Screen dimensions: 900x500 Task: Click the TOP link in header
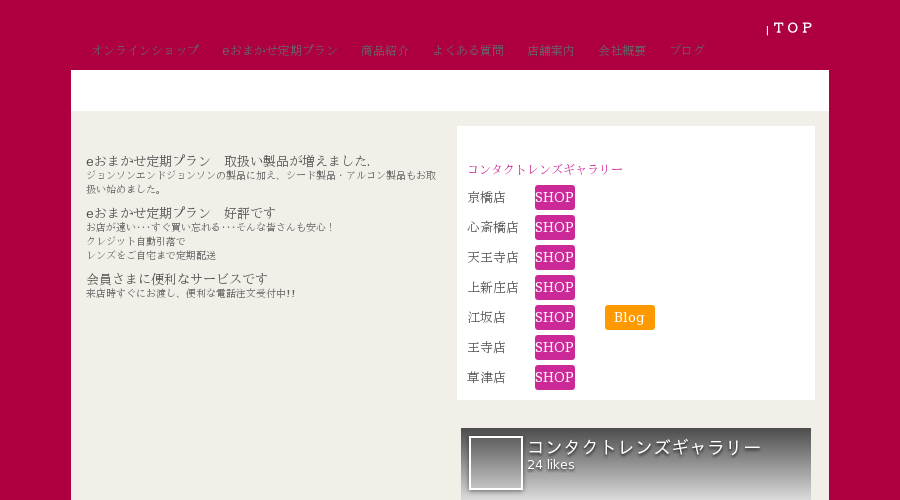(x=793, y=28)
